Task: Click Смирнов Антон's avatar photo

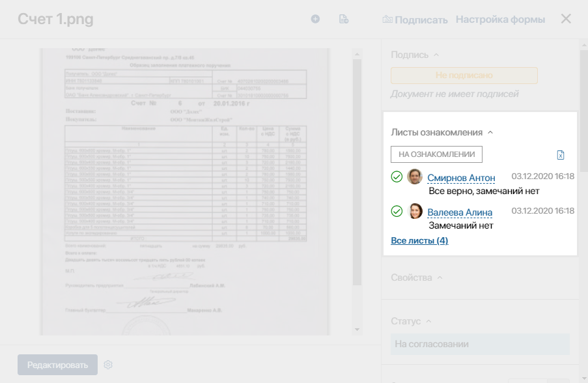Action: pos(415,177)
